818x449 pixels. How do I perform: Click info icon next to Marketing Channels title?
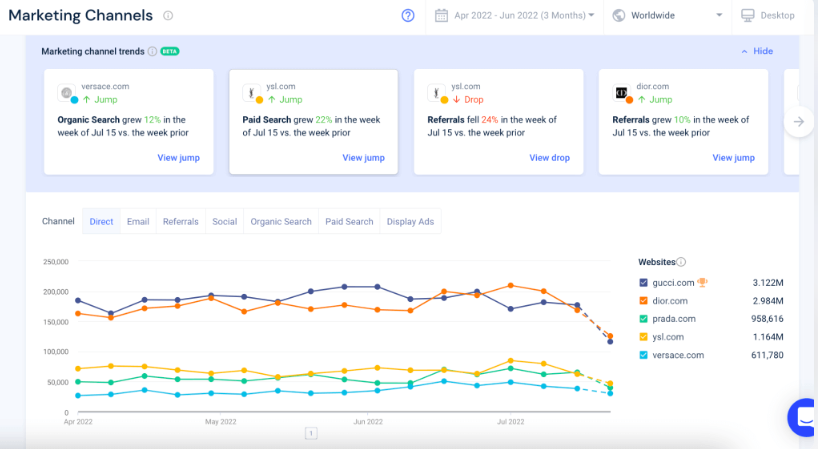coord(168,16)
